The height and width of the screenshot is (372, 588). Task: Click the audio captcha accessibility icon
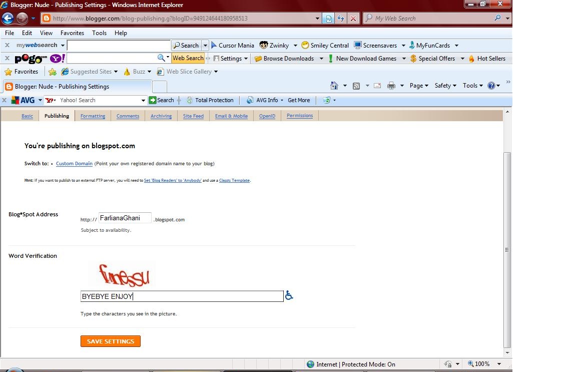(289, 295)
